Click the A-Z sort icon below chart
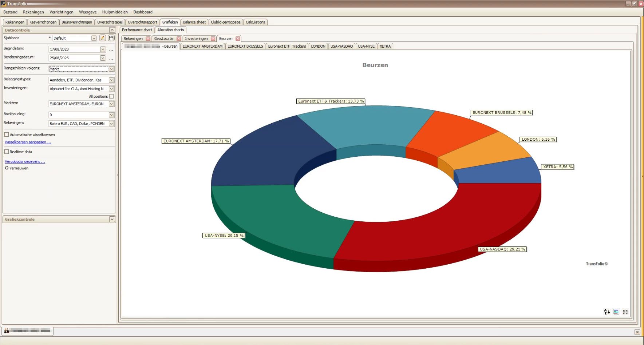 pos(607,312)
